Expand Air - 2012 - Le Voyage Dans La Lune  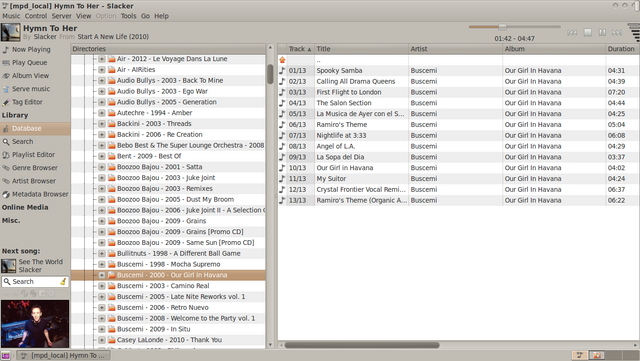(102, 59)
